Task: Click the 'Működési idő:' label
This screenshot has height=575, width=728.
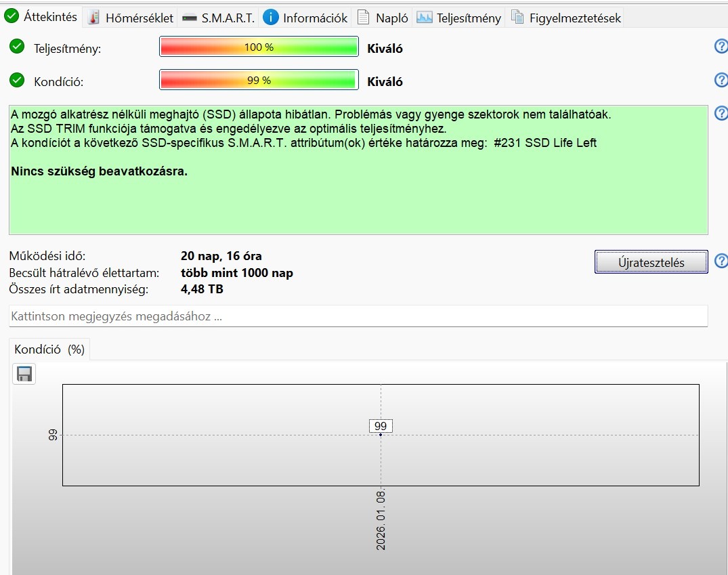Action: point(47,256)
